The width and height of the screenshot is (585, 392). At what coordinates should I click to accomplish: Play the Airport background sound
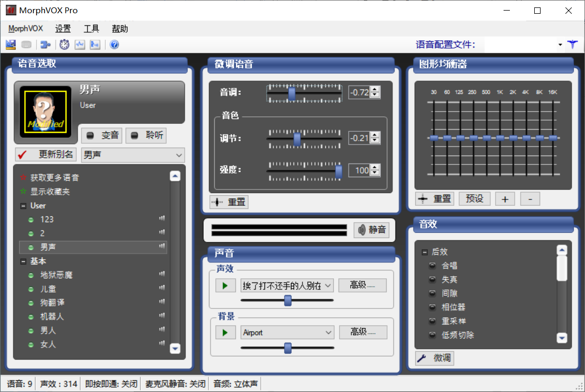(x=225, y=332)
